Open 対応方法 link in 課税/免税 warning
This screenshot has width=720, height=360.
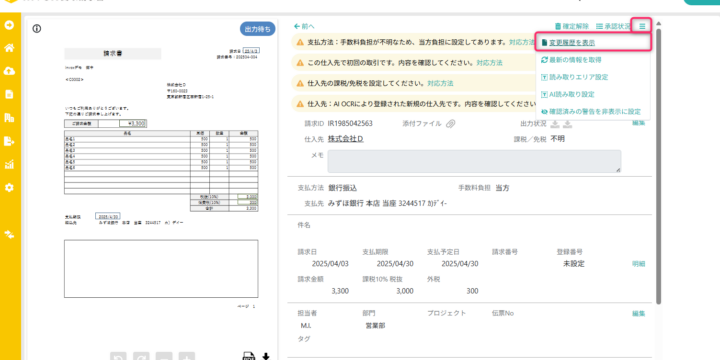pyautogui.click(x=440, y=84)
